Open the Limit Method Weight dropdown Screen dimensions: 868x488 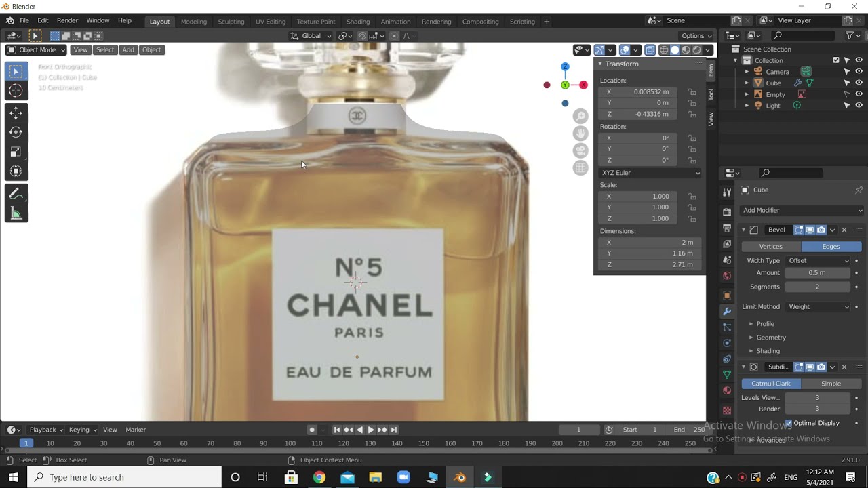[818, 307]
